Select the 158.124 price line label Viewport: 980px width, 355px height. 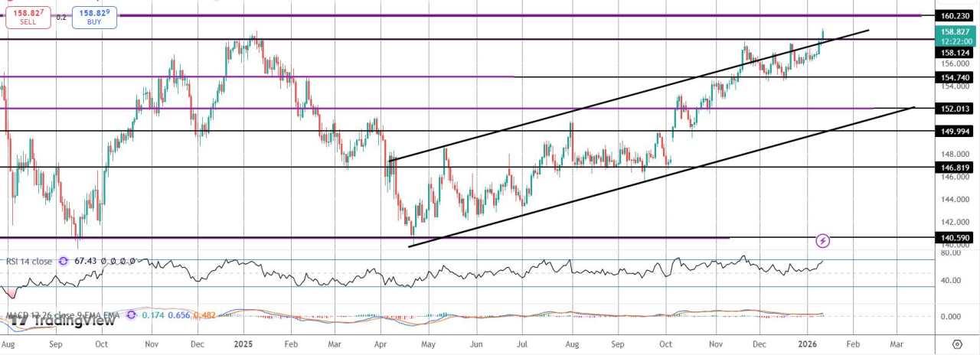tap(955, 52)
